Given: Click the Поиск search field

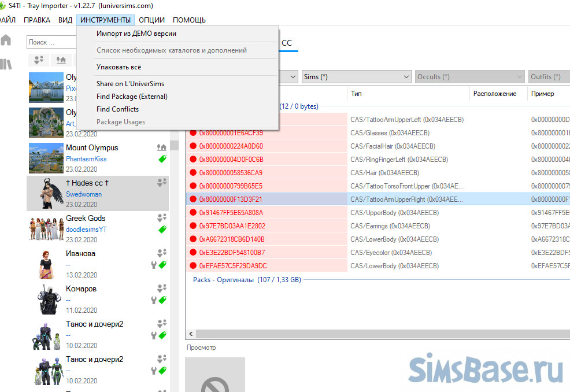Looking at the screenshot, I should coord(52,42).
